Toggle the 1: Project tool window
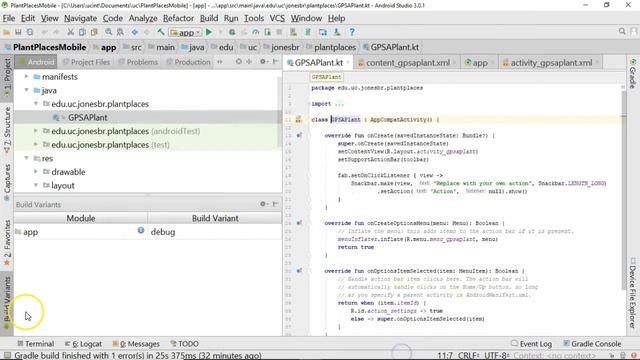Image resolution: width=640 pixels, height=360 pixels. [7, 78]
